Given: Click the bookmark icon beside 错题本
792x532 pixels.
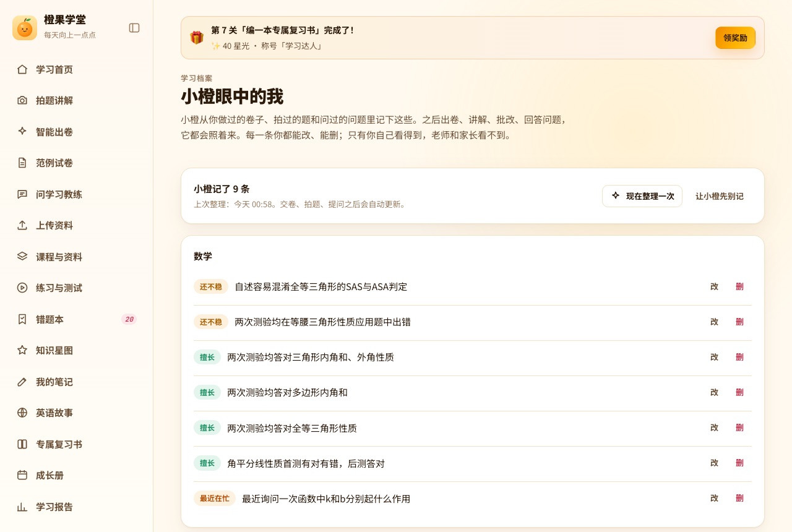Looking at the screenshot, I should (x=22, y=319).
